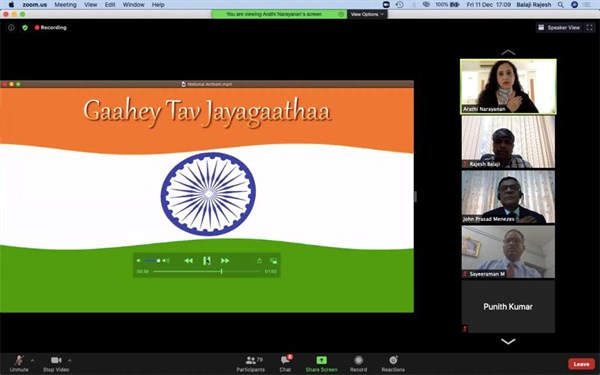Fast forward the National Anthem video
Screen dimensions: 600x375
pos(225,261)
